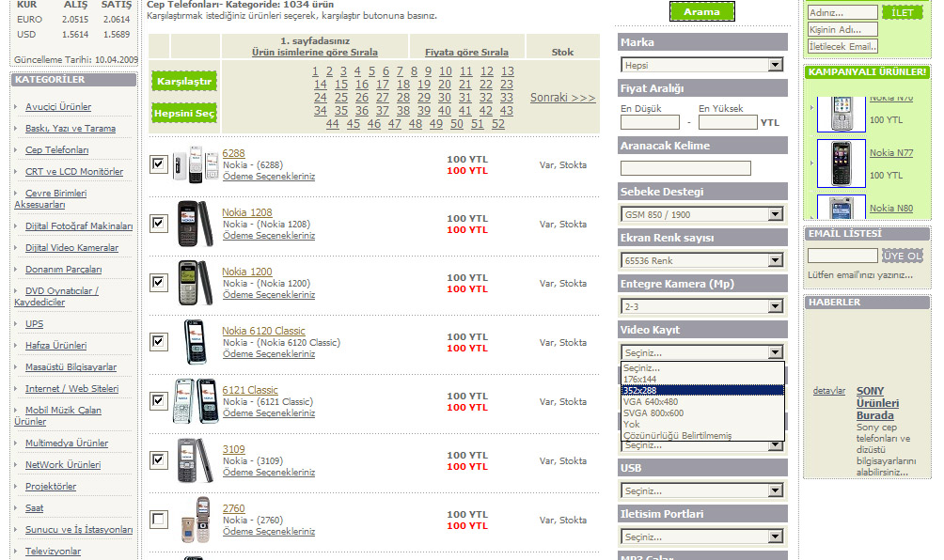Screen dimensions: 944x560
Task: Select Çözünürlüğü Belirtilmemiş option
Action: point(702,435)
